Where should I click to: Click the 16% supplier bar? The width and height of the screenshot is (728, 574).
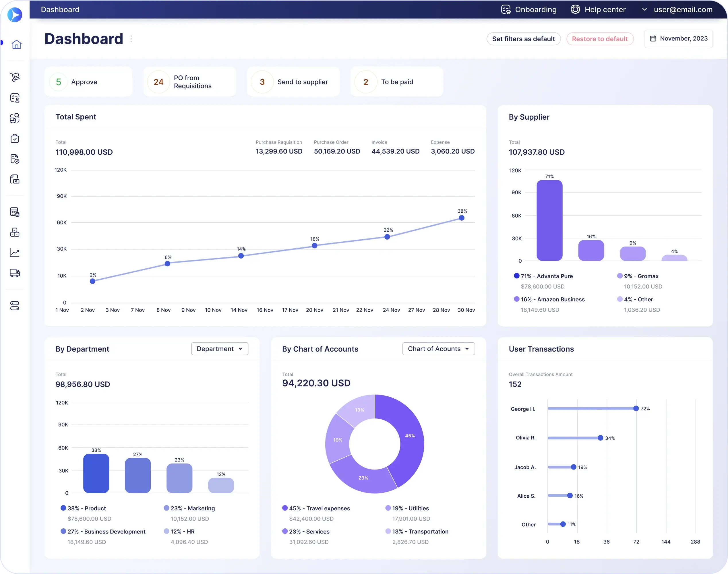click(x=591, y=250)
